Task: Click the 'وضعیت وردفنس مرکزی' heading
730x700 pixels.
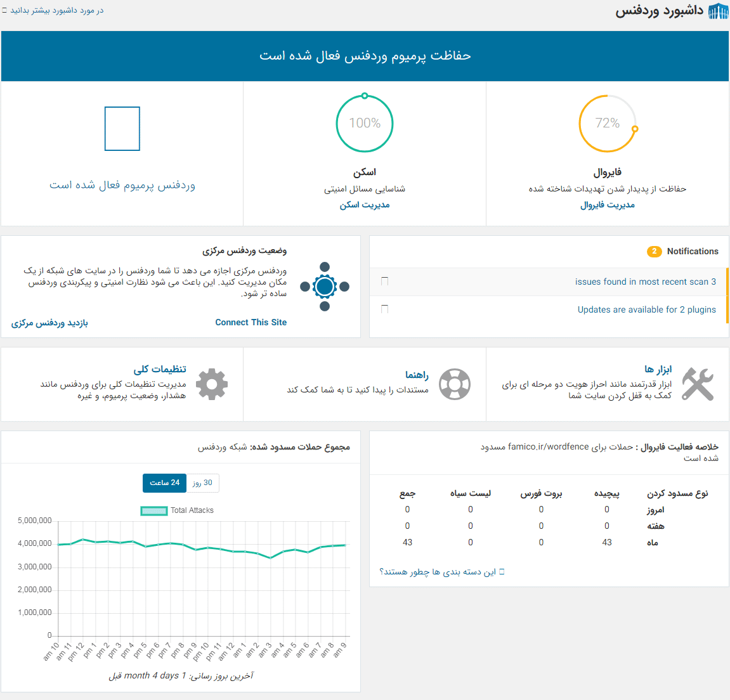Action: (244, 251)
